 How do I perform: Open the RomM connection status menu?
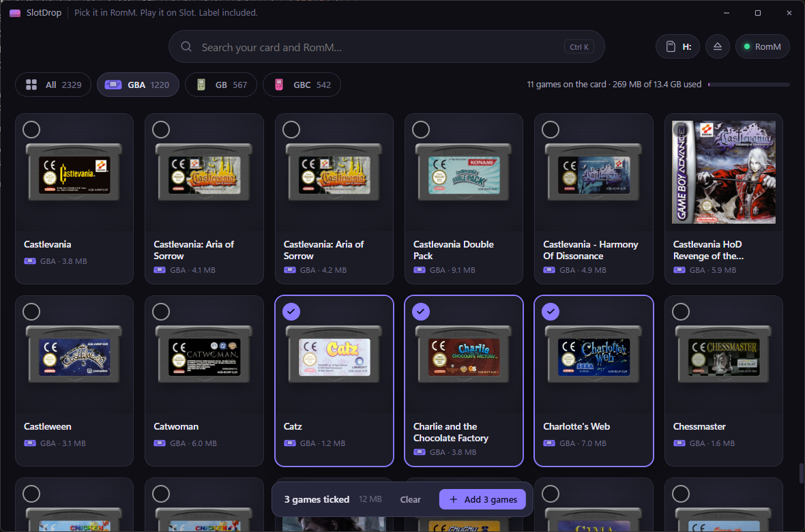pyautogui.click(x=763, y=46)
